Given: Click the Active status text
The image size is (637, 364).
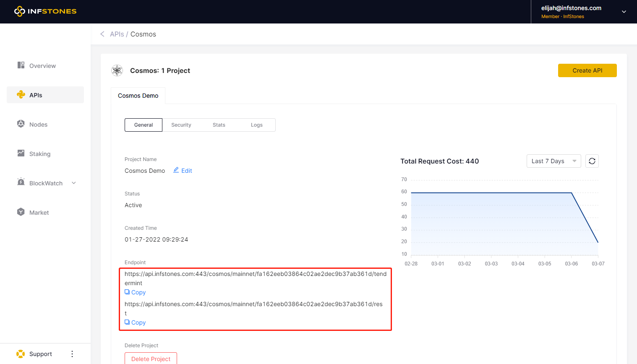Looking at the screenshot, I should tap(133, 205).
